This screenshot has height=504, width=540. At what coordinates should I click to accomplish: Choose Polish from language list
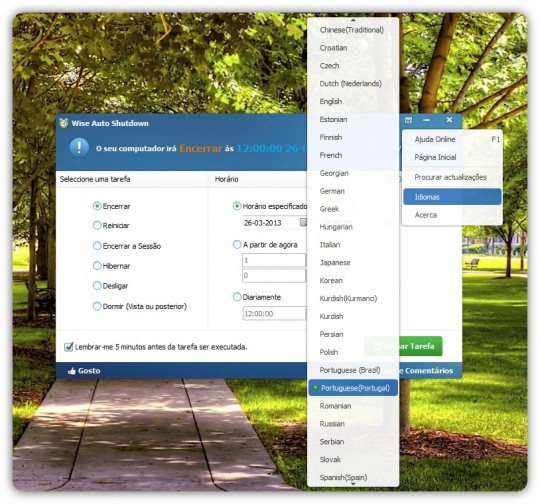pyautogui.click(x=353, y=352)
